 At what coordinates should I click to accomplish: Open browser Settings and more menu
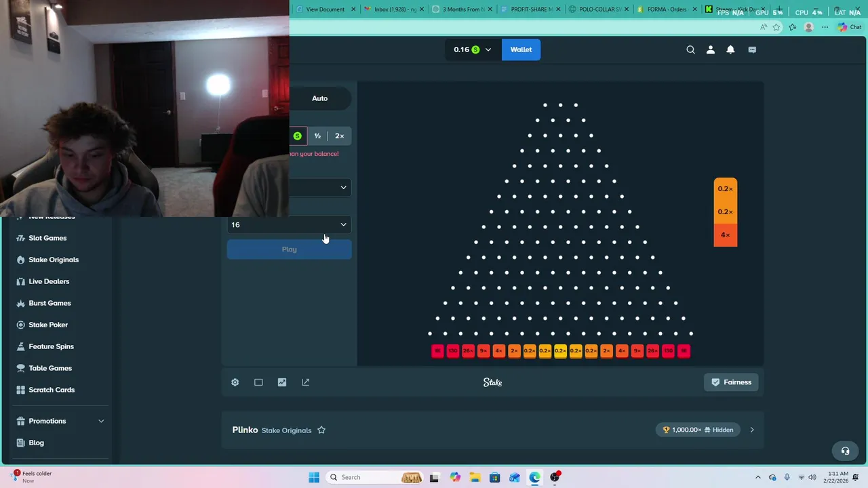[x=825, y=27]
